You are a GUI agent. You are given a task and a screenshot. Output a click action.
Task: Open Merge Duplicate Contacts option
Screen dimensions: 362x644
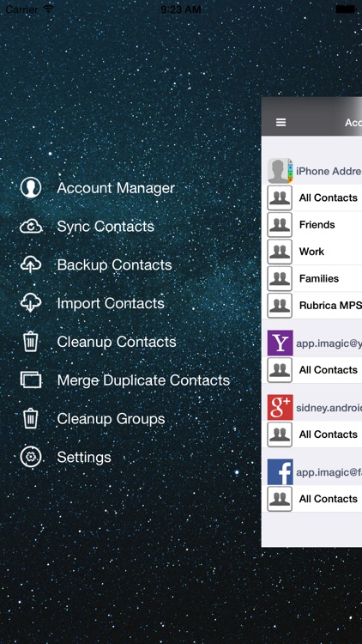click(x=143, y=380)
